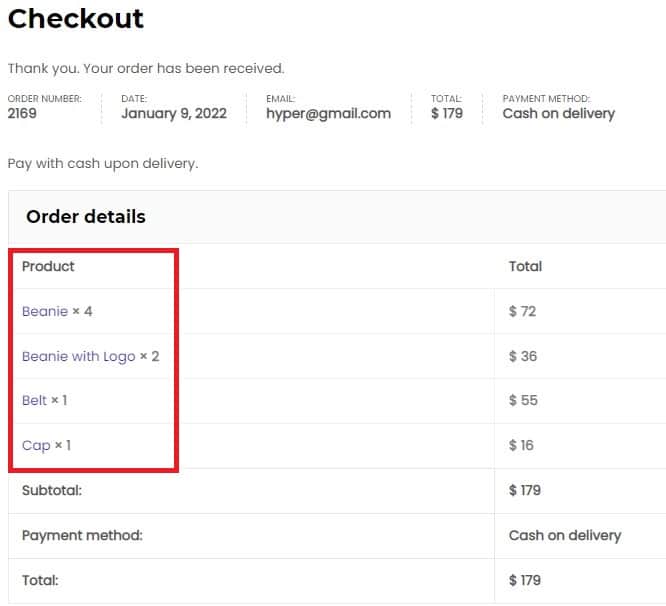The height and width of the screenshot is (606, 666).
Task: Open the Belt product link
Action: (34, 400)
